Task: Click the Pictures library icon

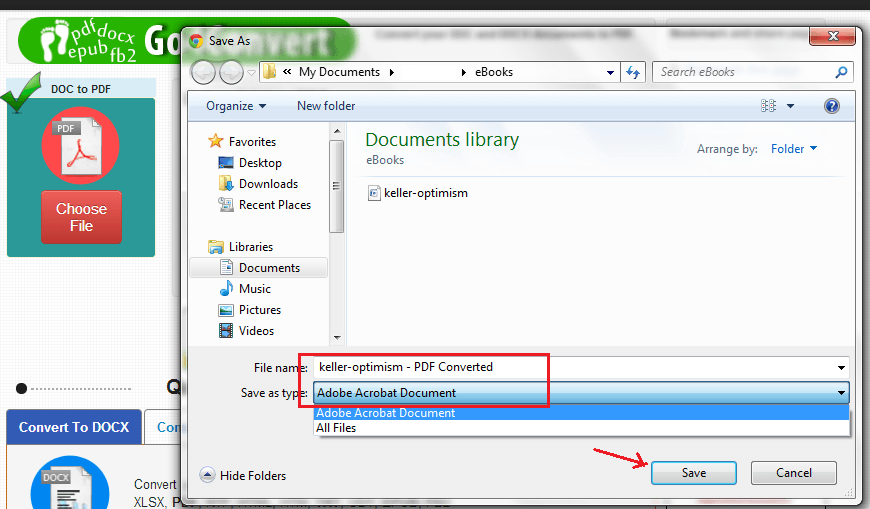Action: pos(226,310)
